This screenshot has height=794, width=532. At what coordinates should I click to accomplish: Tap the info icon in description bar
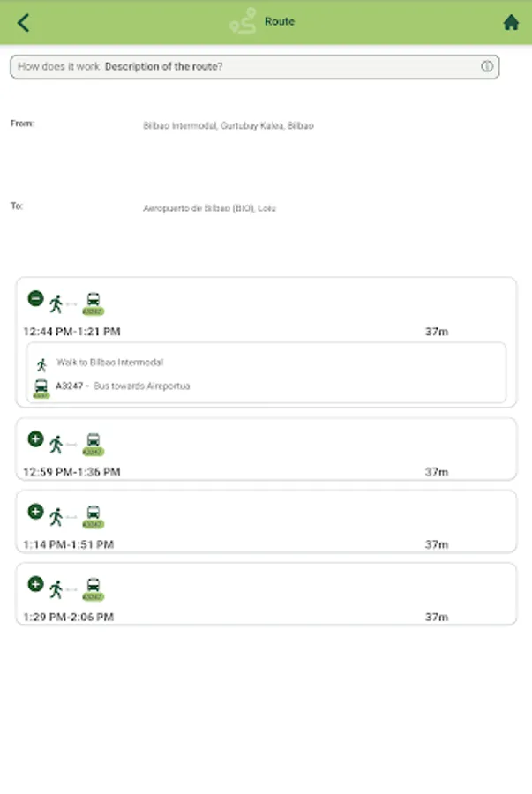tap(486, 67)
